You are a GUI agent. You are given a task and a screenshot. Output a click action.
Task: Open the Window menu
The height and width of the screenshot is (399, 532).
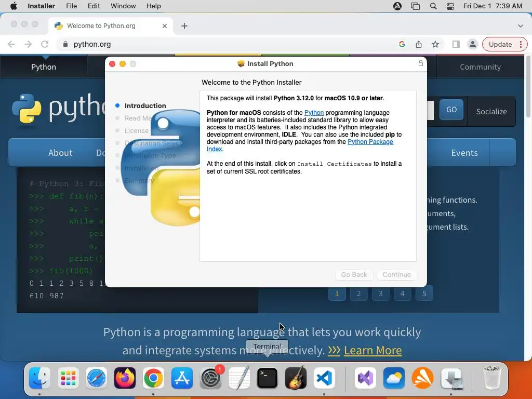pyautogui.click(x=123, y=6)
